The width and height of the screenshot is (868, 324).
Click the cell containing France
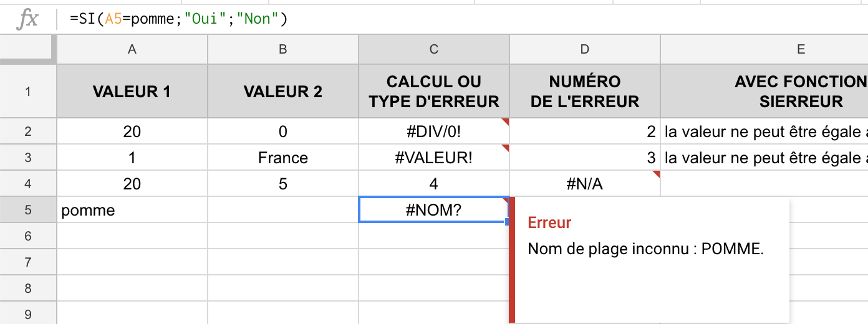pos(282,158)
